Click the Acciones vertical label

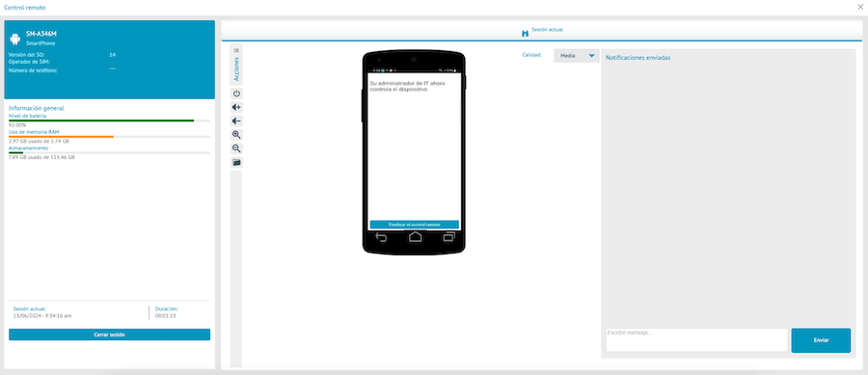click(x=236, y=69)
